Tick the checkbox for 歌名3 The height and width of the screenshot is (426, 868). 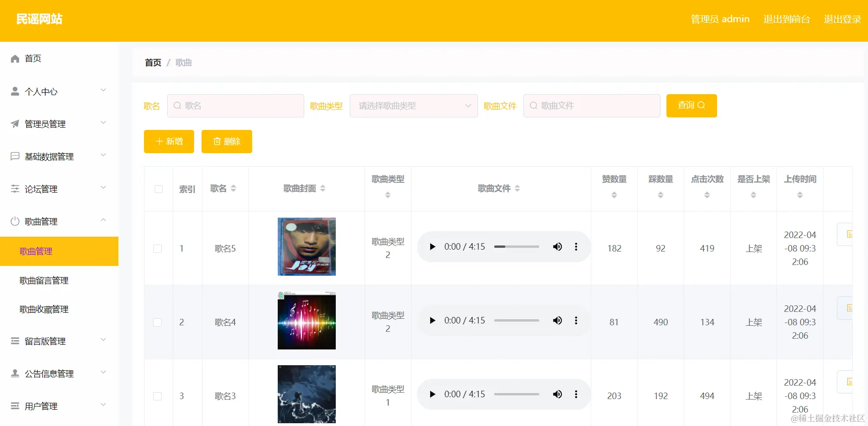[157, 396]
